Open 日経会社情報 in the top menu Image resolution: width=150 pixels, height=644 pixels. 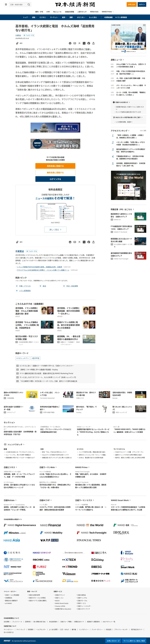pos(69,12)
